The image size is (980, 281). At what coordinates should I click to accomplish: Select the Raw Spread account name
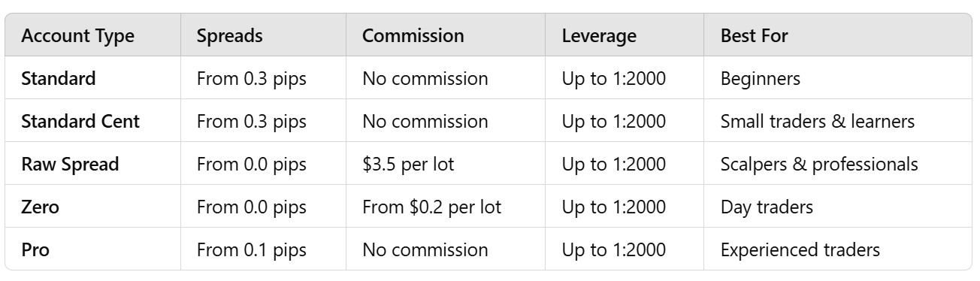pyautogui.click(x=70, y=164)
